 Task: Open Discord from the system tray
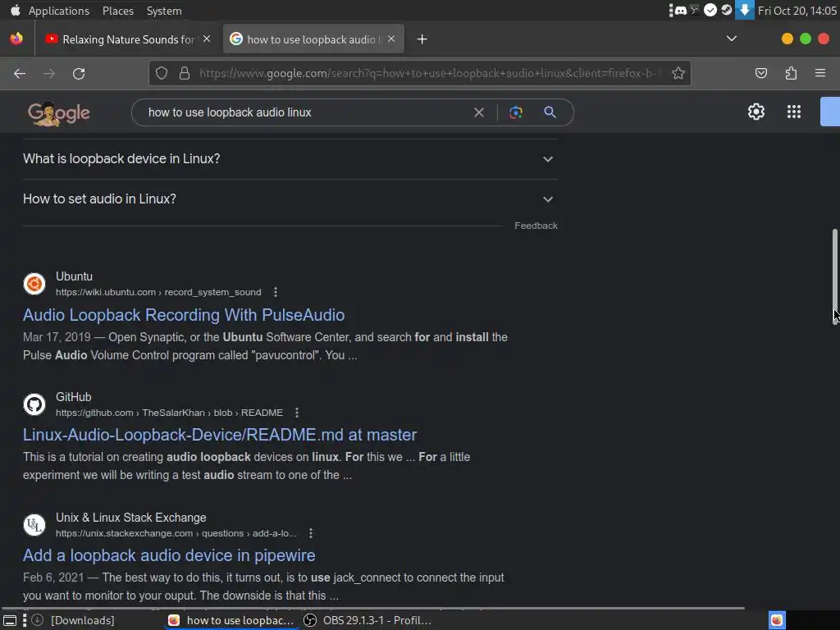point(680,10)
